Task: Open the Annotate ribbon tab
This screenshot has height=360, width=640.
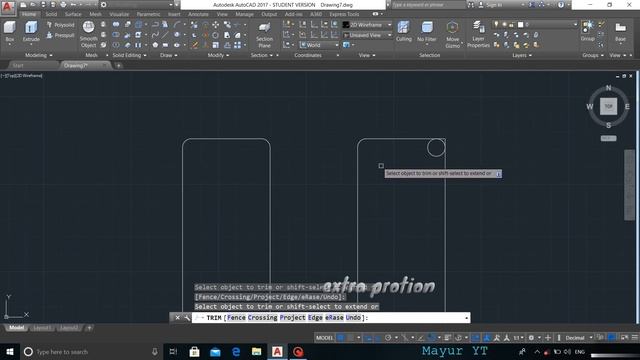Action: [198, 14]
